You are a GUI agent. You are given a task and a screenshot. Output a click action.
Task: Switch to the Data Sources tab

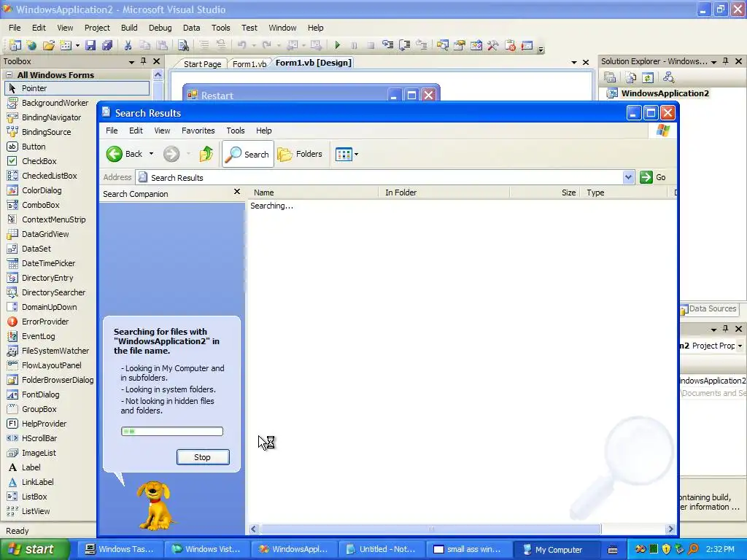pyautogui.click(x=708, y=308)
